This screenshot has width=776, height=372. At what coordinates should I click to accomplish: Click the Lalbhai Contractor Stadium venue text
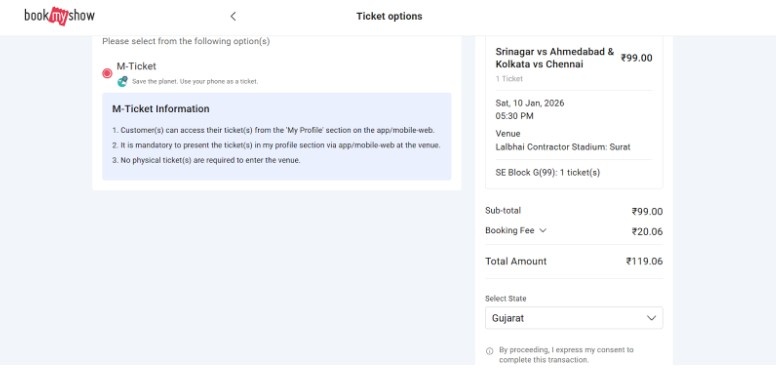click(563, 147)
